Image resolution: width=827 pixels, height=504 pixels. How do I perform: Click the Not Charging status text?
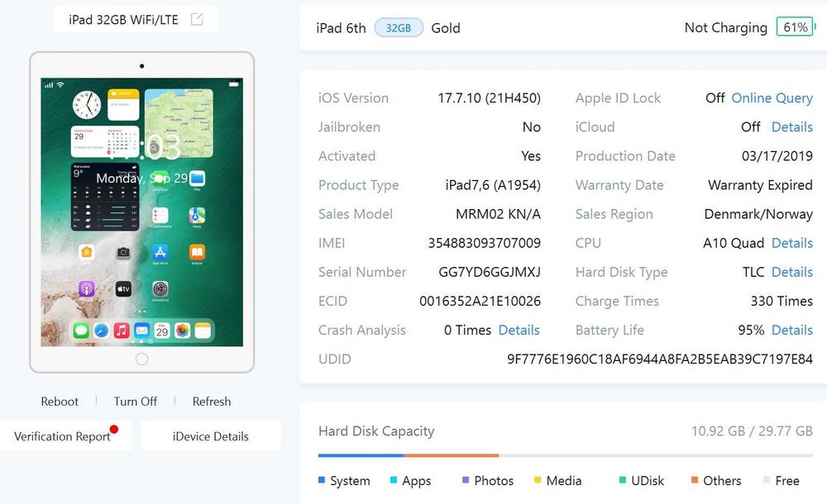point(726,27)
